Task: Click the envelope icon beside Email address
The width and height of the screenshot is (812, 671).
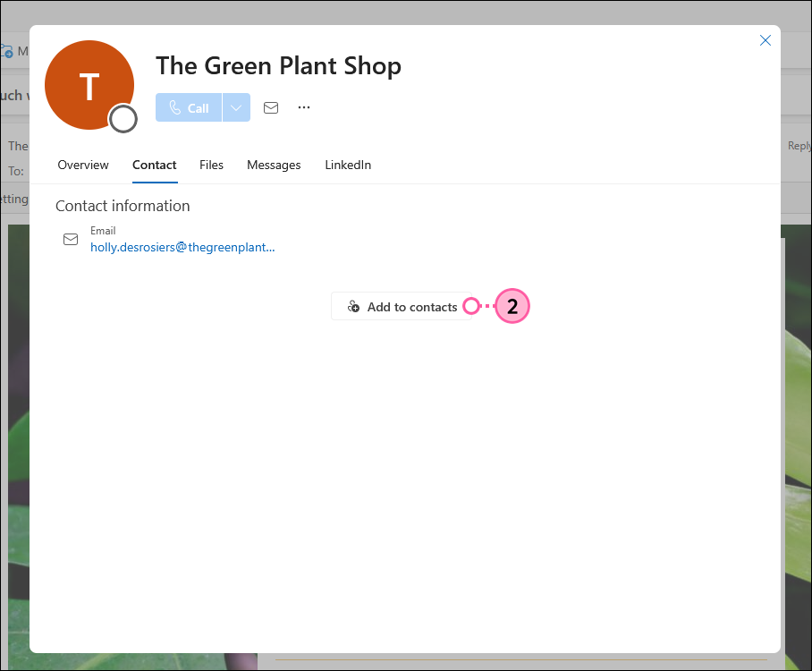Action: pos(71,240)
